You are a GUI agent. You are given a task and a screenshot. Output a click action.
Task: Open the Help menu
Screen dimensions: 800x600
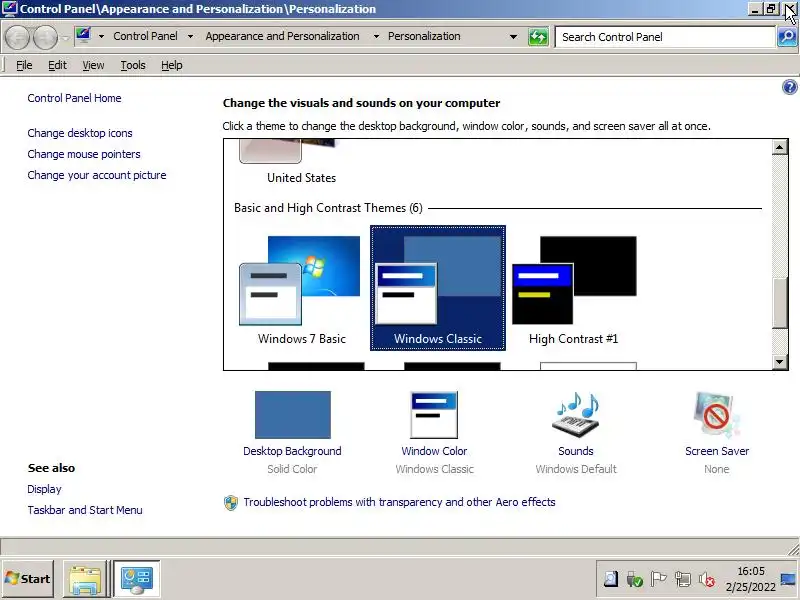point(171,65)
